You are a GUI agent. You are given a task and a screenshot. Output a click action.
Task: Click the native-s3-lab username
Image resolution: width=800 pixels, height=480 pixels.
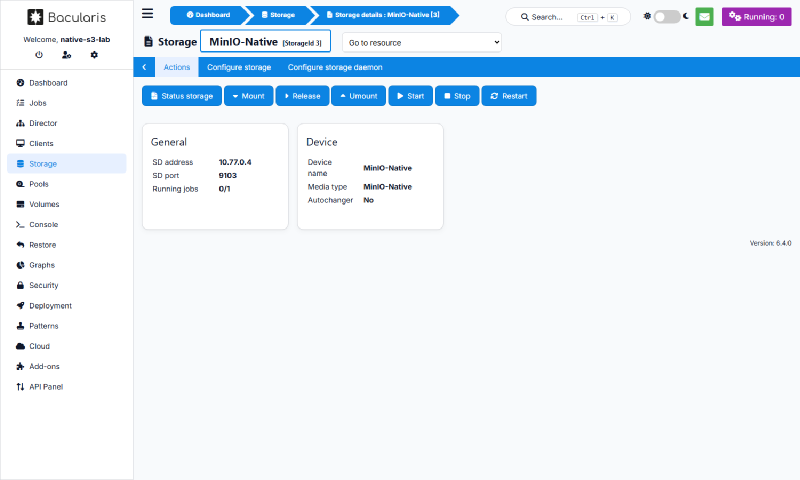click(85, 39)
